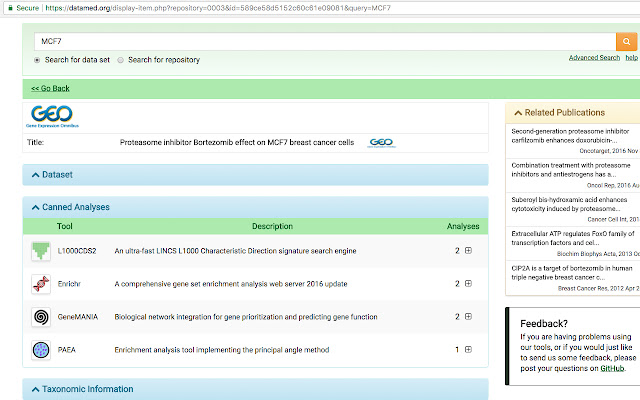Click the MCF7 search input field
Image resolution: width=640 pixels, height=400 pixels.
click(325, 42)
